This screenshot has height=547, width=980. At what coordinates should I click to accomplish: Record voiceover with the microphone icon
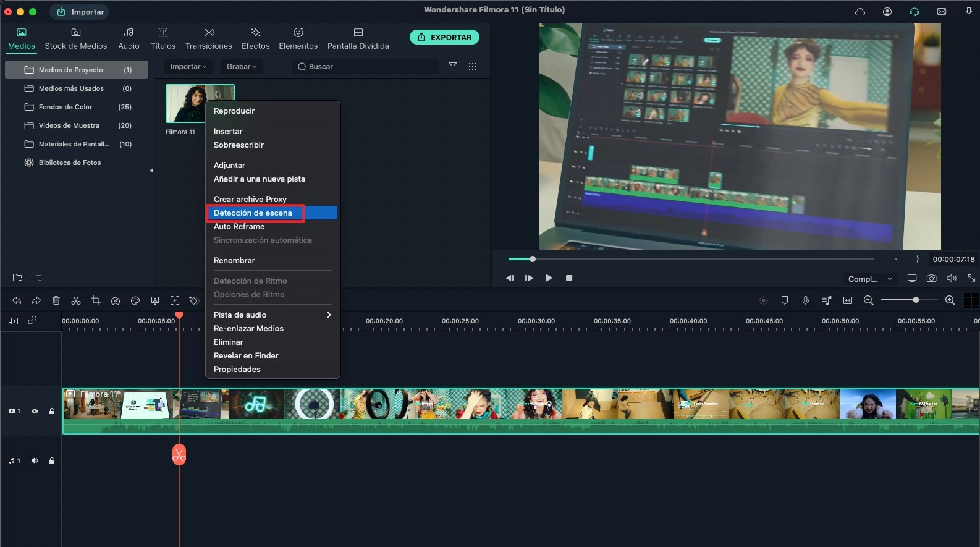(x=806, y=300)
